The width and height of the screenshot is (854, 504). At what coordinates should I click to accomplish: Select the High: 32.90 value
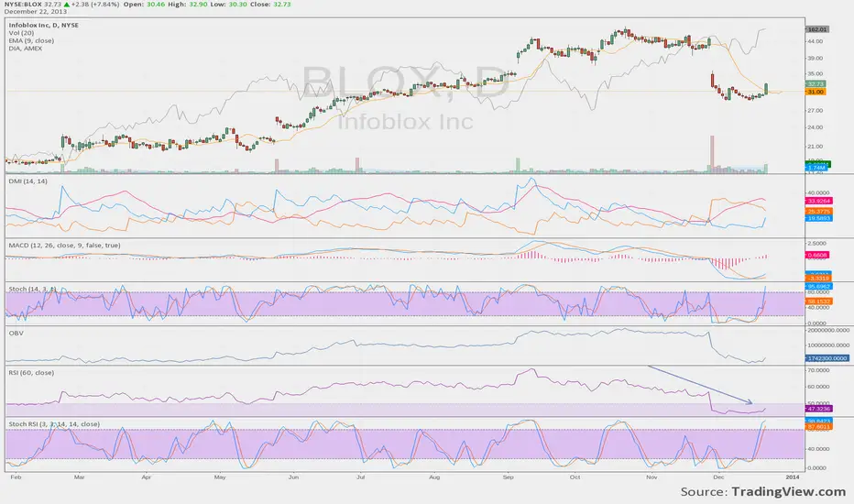pos(187,4)
